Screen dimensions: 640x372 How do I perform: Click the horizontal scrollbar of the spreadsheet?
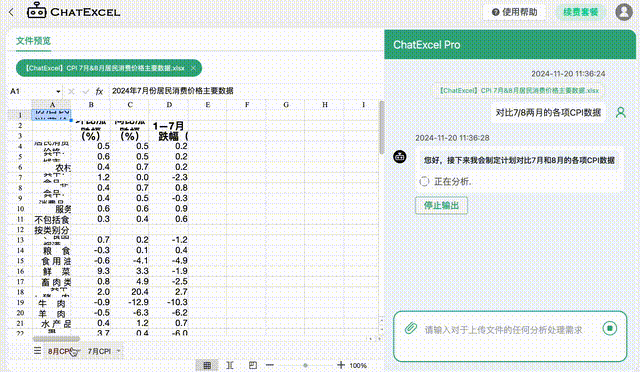point(56,339)
